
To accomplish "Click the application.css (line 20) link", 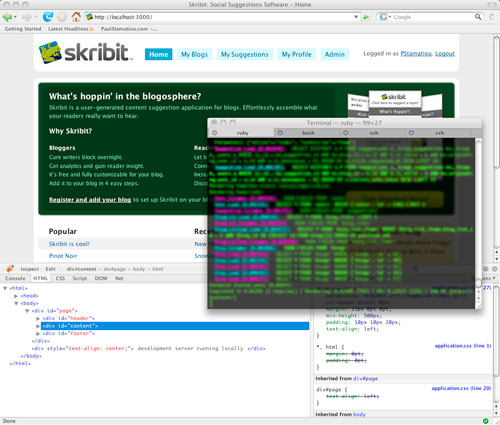I will pyautogui.click(x=461, y=388).
